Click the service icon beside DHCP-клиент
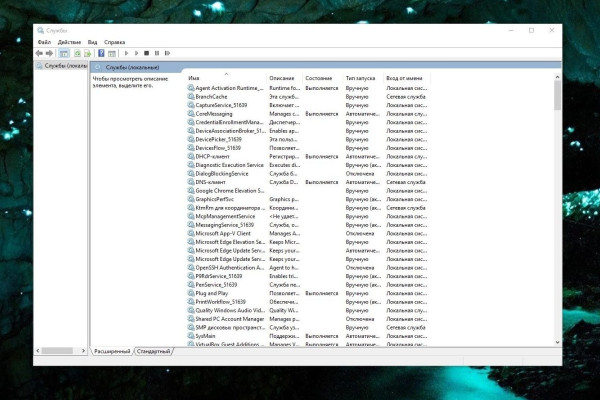Viewport: 600px width, 400px height. click(191, 156)
